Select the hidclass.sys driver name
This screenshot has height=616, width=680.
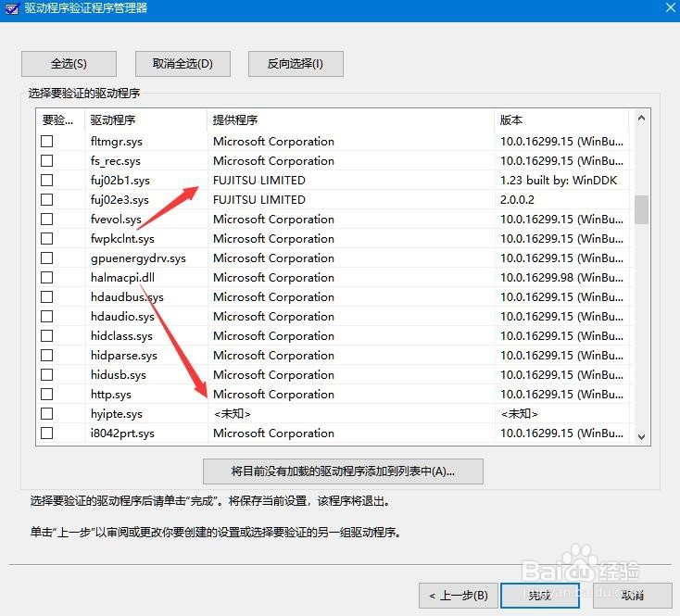pos(122,336)
